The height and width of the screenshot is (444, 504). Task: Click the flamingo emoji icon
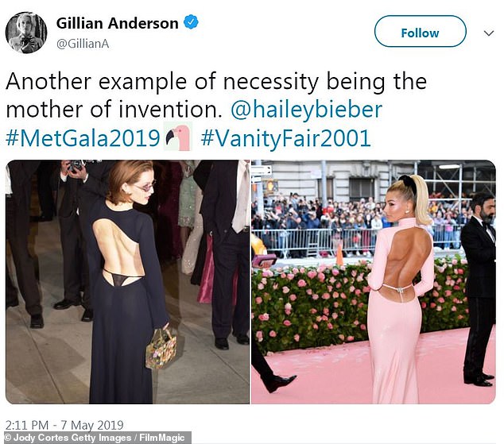pos(178,137)
